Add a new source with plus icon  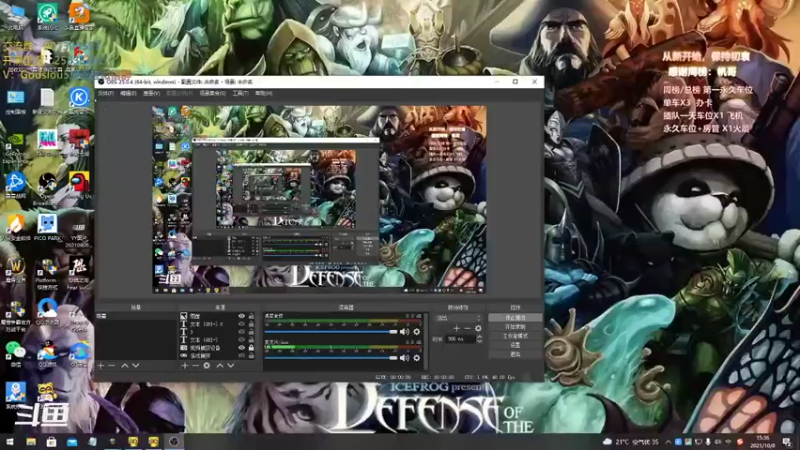coord(185,365)
